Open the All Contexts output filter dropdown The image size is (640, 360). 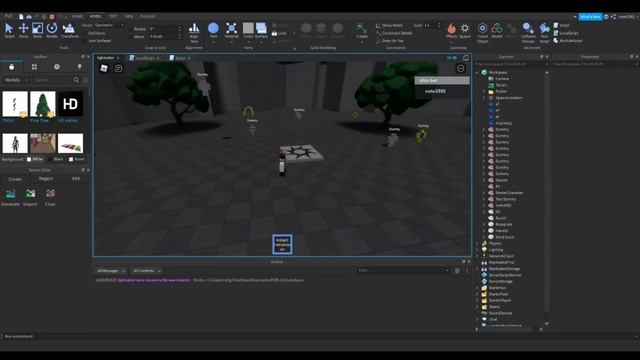click(147, 271)
